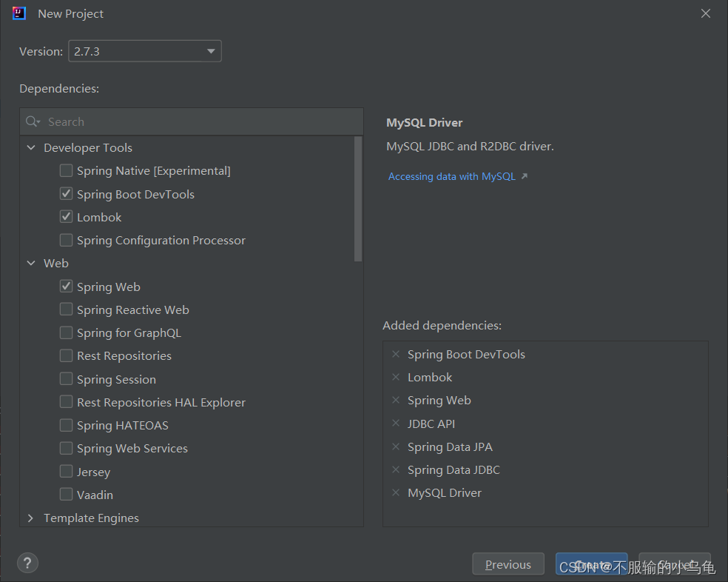The width and height of the screenshot is (728, 582).
Task: Click the IntelliJ IDEA logo icon
Action: (x=19, y=13)
